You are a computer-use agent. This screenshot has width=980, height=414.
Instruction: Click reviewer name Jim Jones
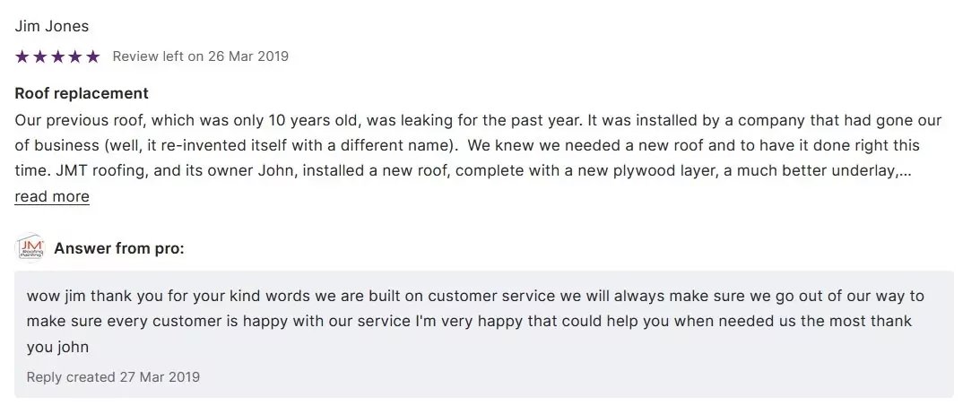pyautogui.click(x=52, y=26)
